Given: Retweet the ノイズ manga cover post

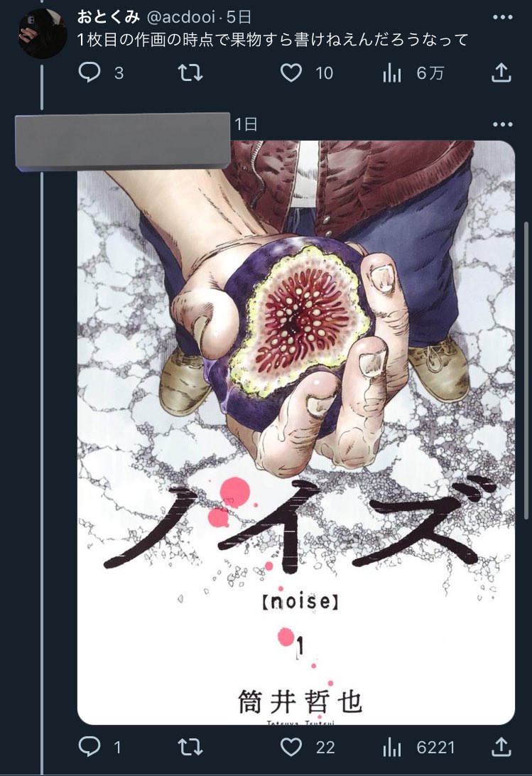Looking at the screenshot, I should click(190, 747).
